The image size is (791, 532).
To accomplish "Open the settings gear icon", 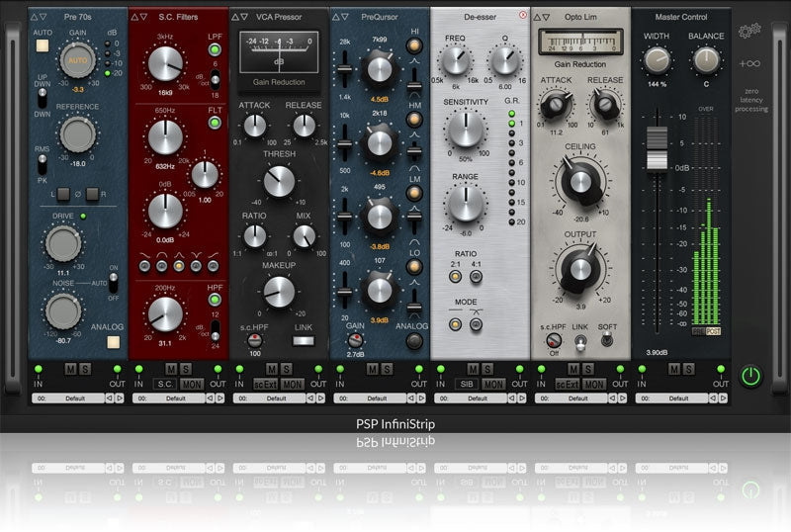I will tap(749, 32).
